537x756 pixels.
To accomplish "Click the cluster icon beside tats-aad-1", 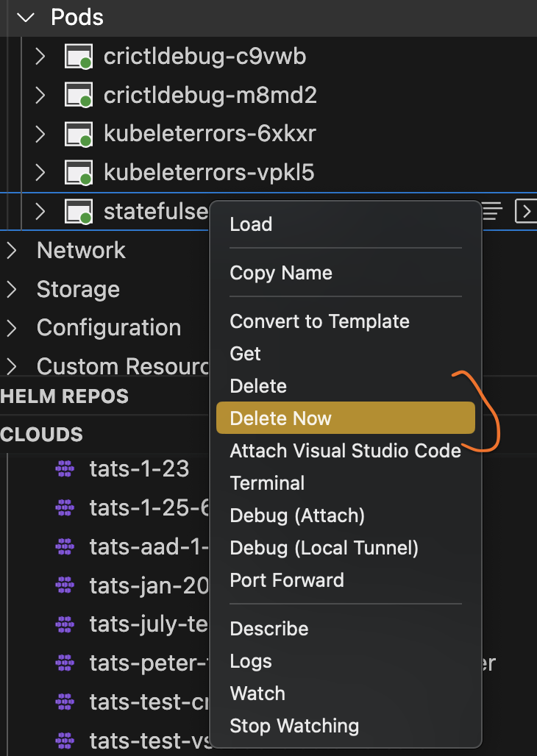I will pyautogui.click(x=65, y=546).
